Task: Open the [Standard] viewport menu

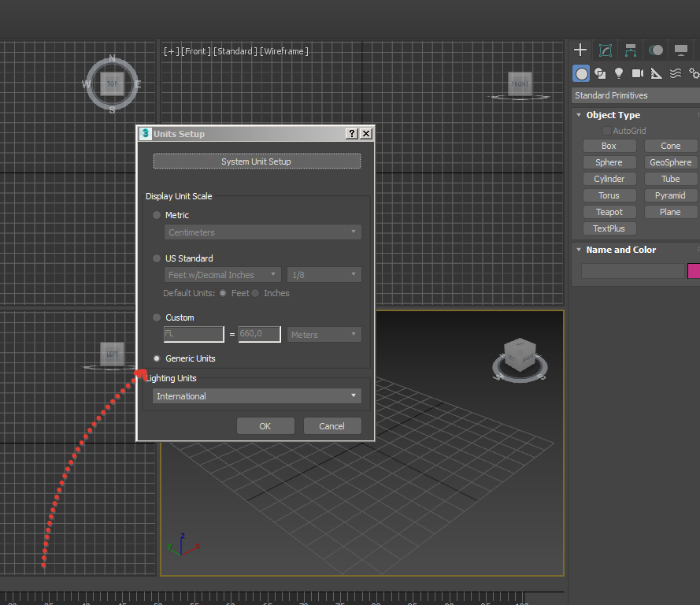Action: (x=235, y=51)
